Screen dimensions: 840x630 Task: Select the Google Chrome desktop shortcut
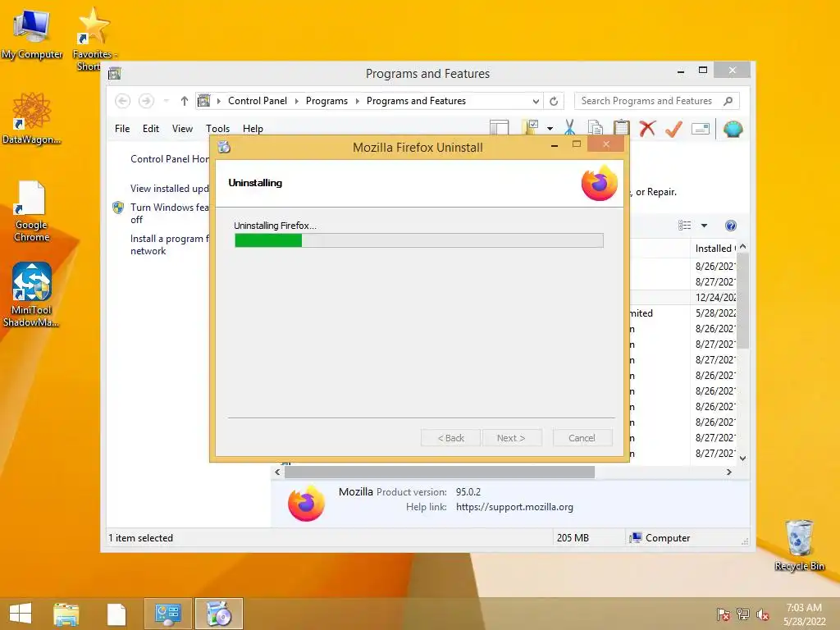tap(31, 212)
